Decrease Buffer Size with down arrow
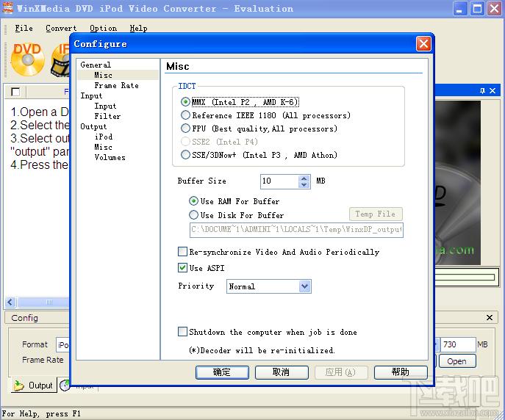The image size is (505, 420). (x=304, y=184)
